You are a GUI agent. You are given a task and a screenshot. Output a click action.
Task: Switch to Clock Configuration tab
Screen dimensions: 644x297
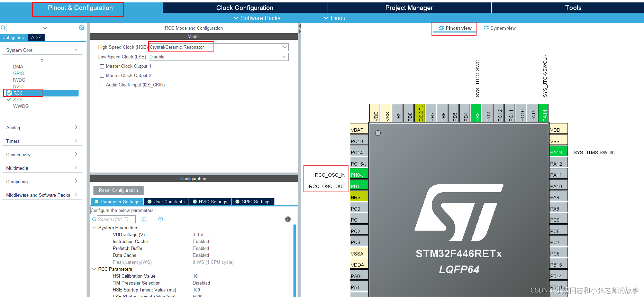[245, 8]
